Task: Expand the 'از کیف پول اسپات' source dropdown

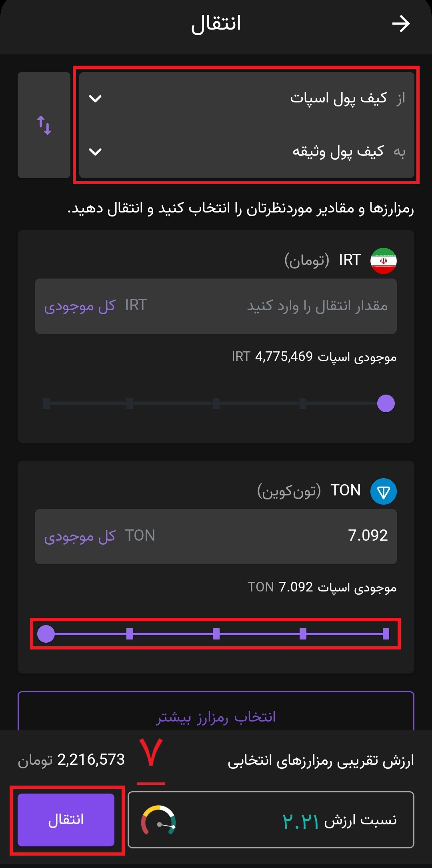Action: pos(247,98)
